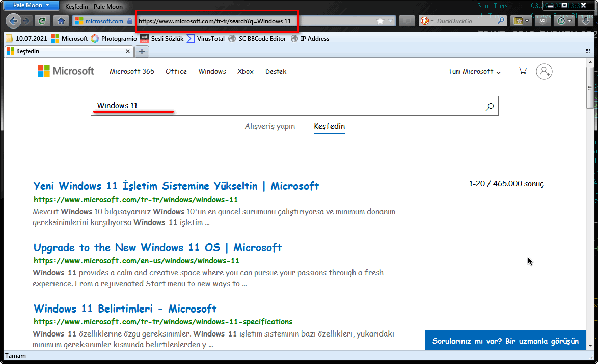Submit search with the magnifier icon
Screen dimensions: 598x364
coord(490,107)
